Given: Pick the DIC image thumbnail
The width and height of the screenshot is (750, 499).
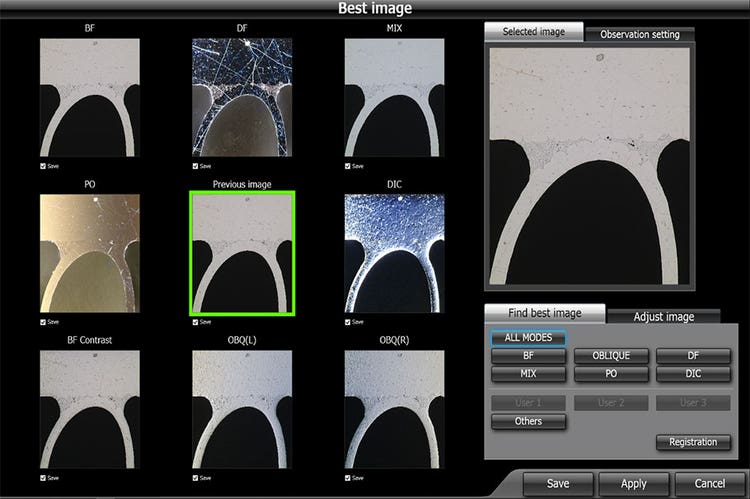Looking at the screenshot, I should click(x=394, y=253).
